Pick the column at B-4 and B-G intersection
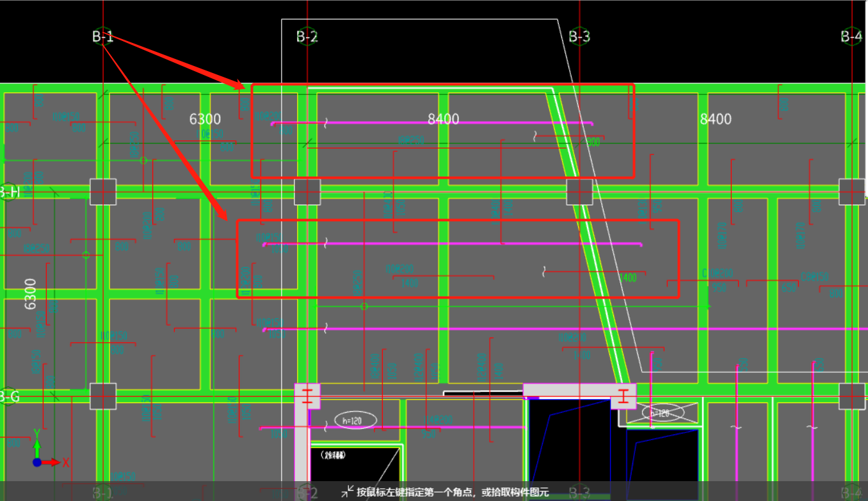This screenshot has height=501, width=868. [852, 397]
